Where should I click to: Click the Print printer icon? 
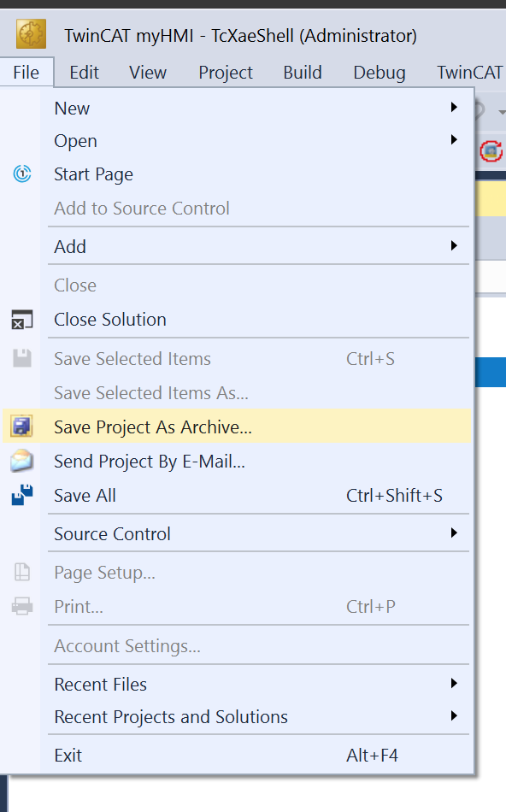coord(21,606)
